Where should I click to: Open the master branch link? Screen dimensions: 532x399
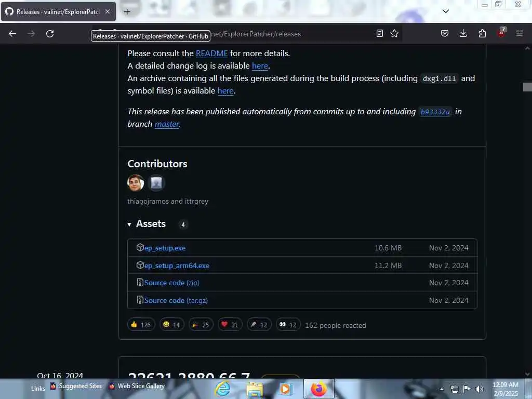click(x=167, y=124)
